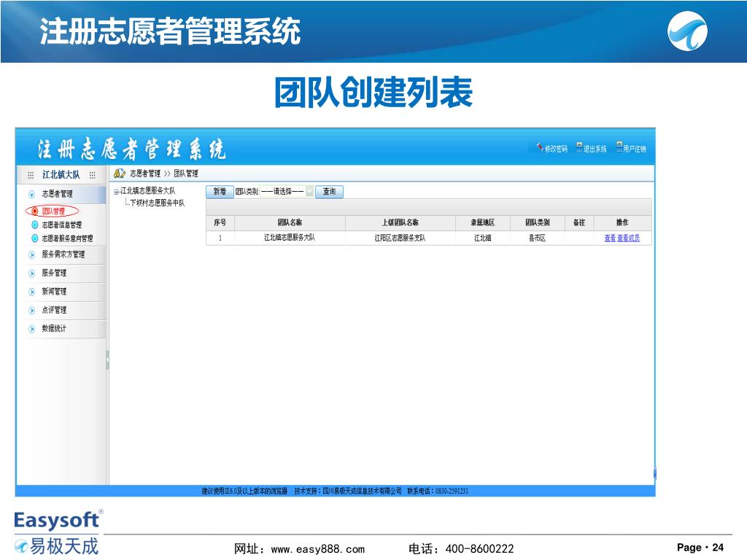
Task: Click the 修改密码 key icon
Action: click(x=539, y=147)
